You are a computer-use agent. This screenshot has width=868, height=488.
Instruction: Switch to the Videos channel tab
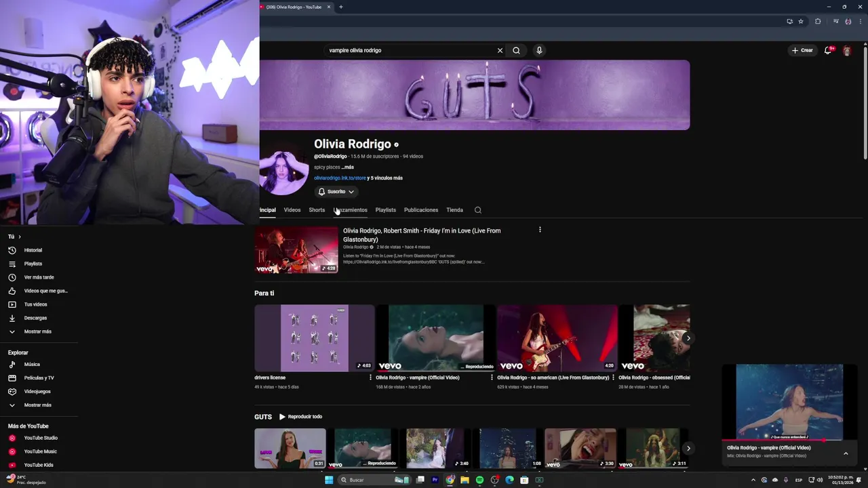pos(292,210)
